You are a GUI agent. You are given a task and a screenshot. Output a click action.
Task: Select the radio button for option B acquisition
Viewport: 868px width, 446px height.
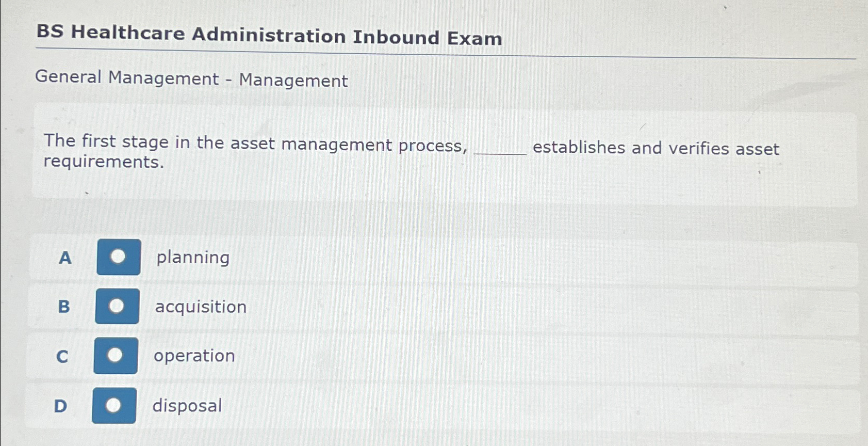116,306
